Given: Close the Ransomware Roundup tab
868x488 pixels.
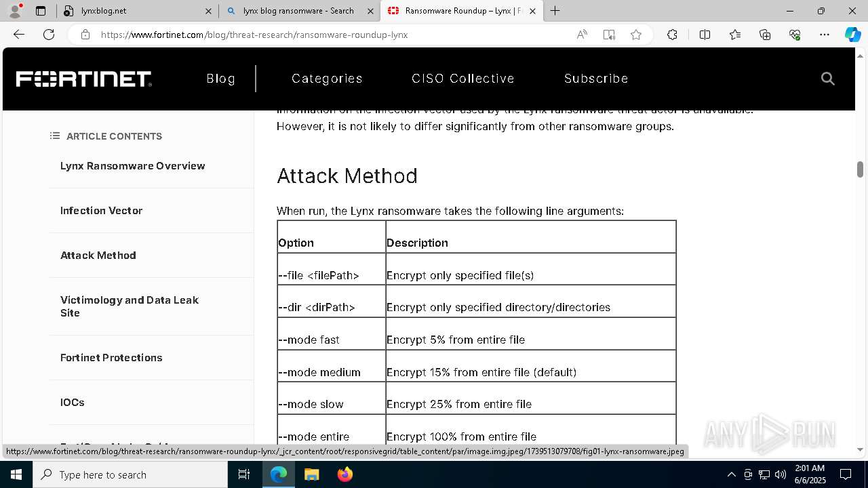Looking at the screenshot, I should coord(532,11).
